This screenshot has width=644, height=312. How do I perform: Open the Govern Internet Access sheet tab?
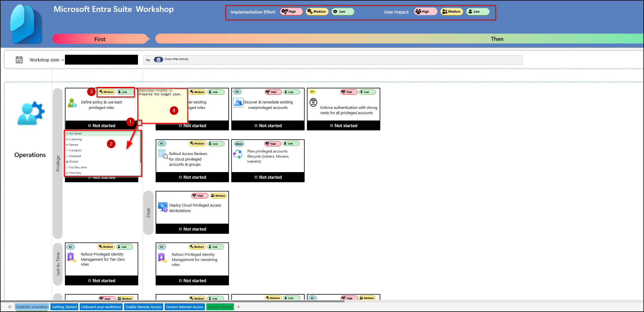point(185,307)
